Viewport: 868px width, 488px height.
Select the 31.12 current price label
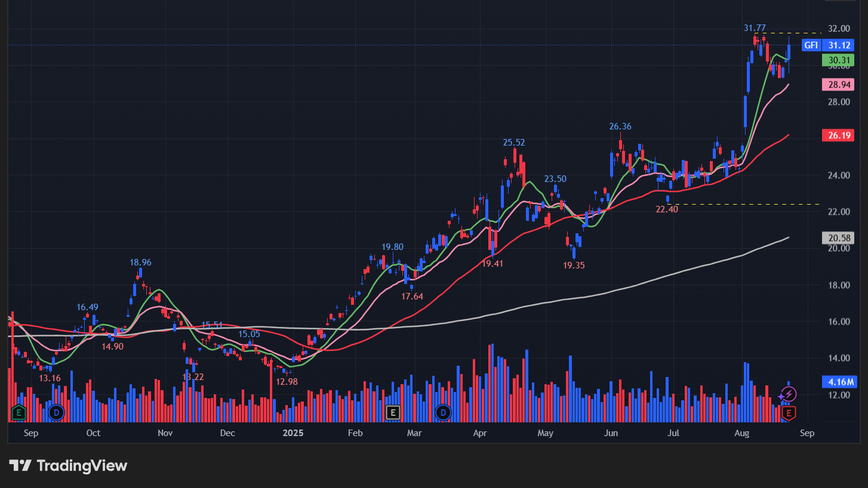click(x=839, y=45)
